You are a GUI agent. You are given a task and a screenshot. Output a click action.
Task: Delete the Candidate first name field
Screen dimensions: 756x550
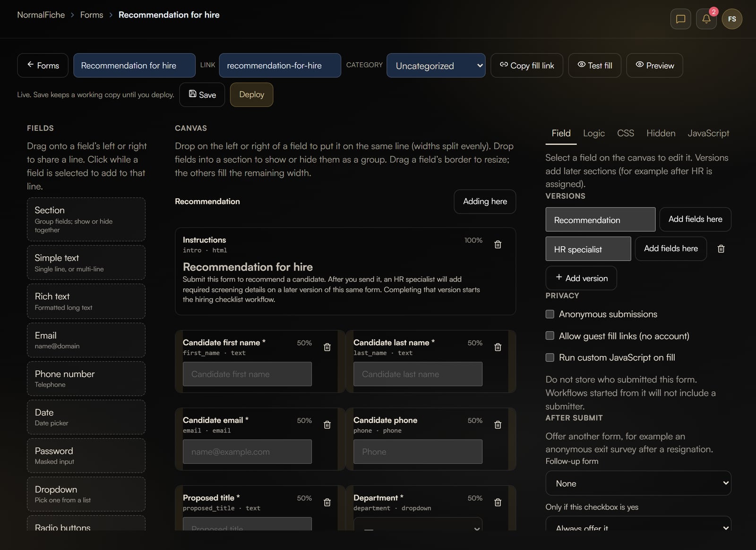[327, 347]
